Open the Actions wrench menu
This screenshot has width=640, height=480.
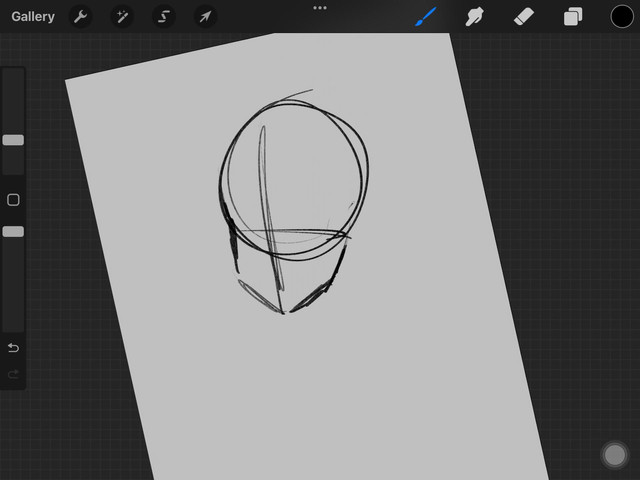click(80, 17)
